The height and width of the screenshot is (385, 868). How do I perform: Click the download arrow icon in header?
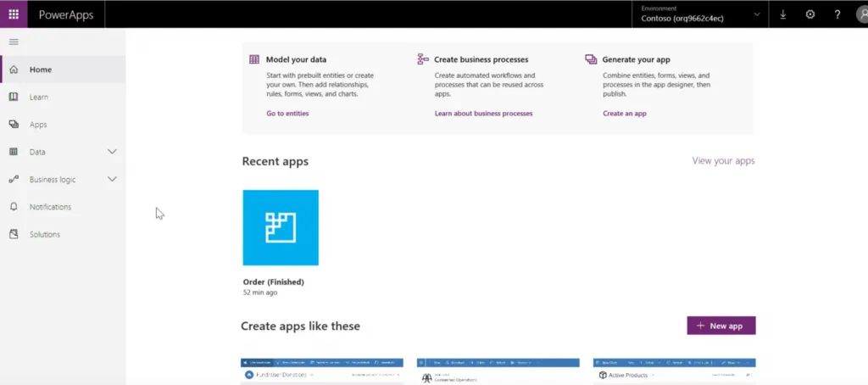782,14
